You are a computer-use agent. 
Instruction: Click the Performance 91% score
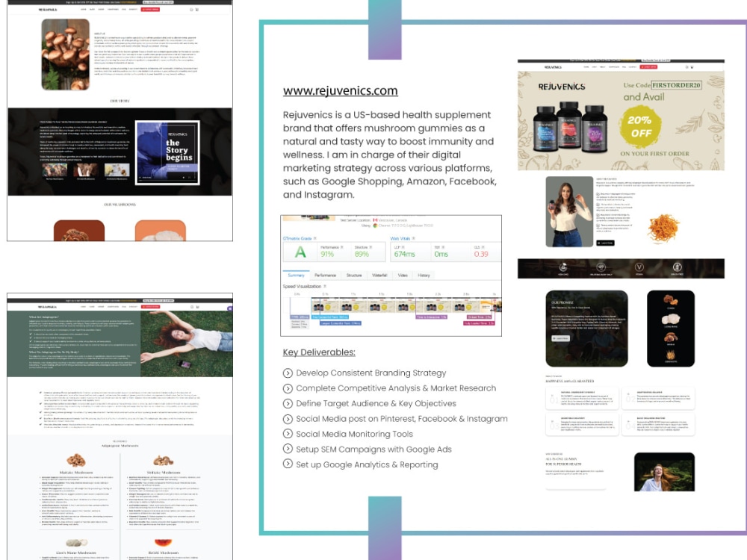pos(327,255)
